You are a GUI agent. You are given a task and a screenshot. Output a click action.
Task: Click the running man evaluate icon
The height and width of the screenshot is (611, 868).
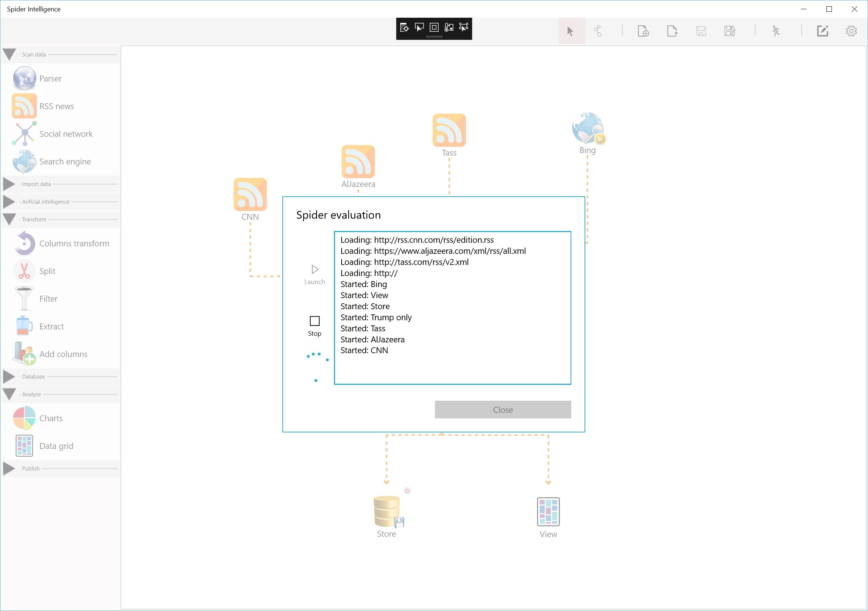pyautogui.click(x=776, y=31)
